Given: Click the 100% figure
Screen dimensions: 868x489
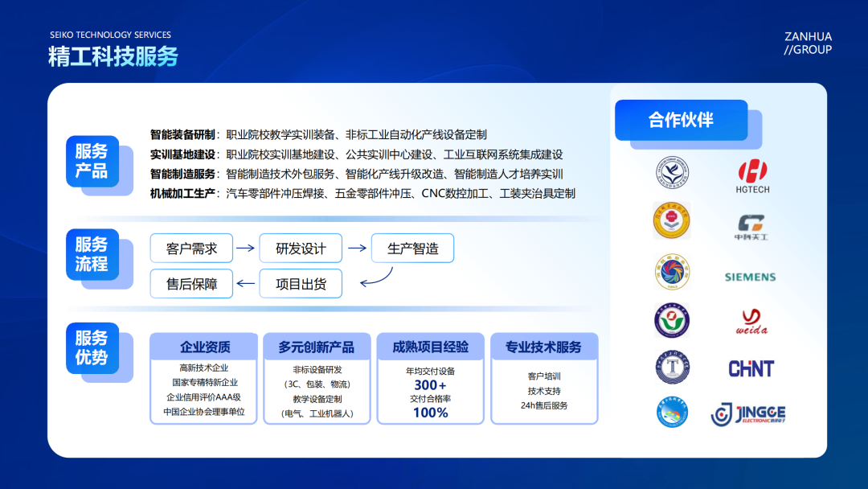Looking at the screenshot, I should pos(430,413).
